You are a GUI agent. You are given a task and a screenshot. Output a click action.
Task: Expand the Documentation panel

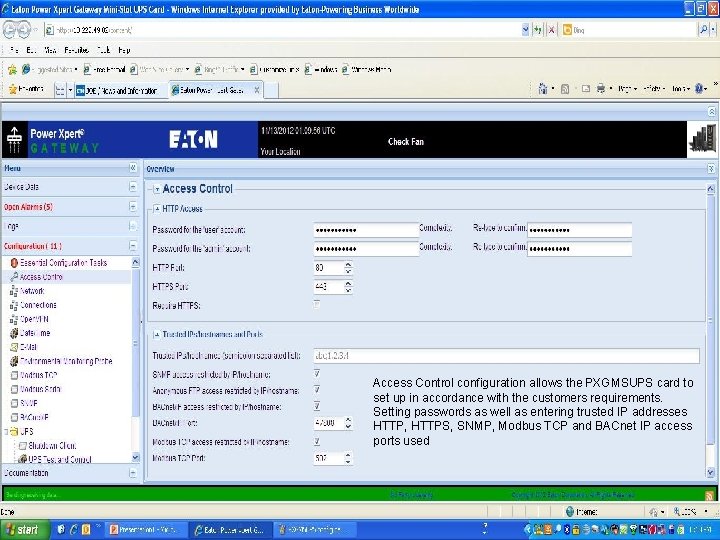point(133,472)
